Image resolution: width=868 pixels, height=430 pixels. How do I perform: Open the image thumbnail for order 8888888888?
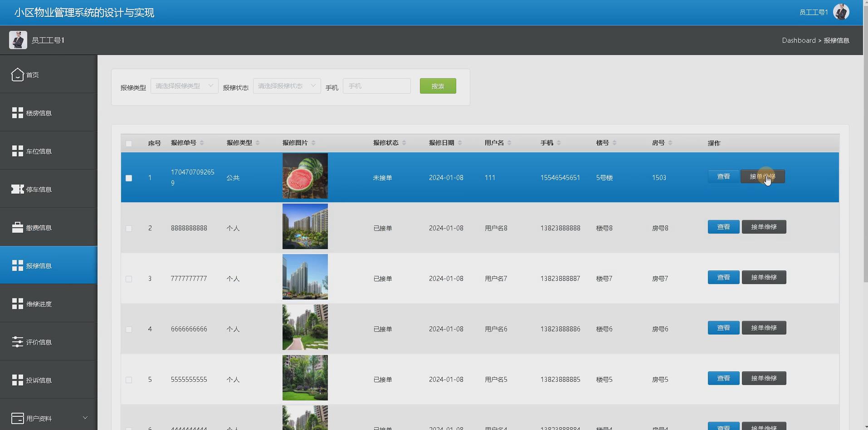tap(305, 226)
